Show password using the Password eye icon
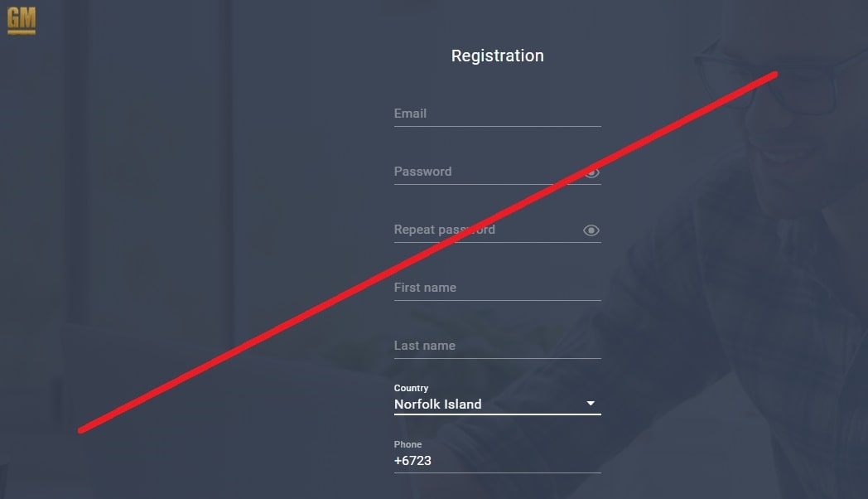This screenshot has height=499, width=868. 591,172
